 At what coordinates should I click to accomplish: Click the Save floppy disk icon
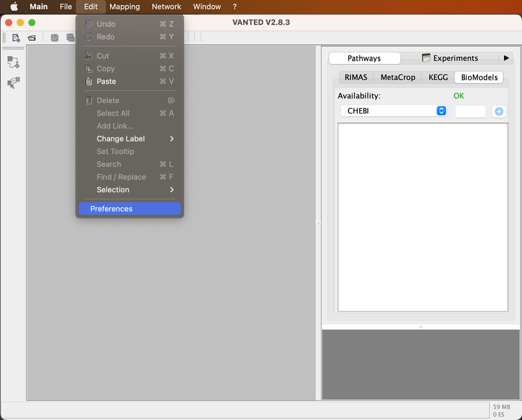(54, 38)
